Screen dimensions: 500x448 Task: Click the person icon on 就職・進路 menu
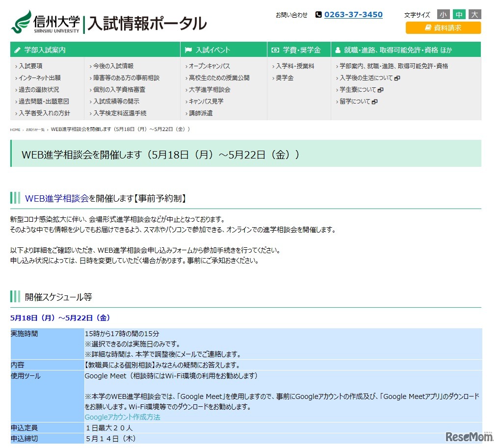337,50
